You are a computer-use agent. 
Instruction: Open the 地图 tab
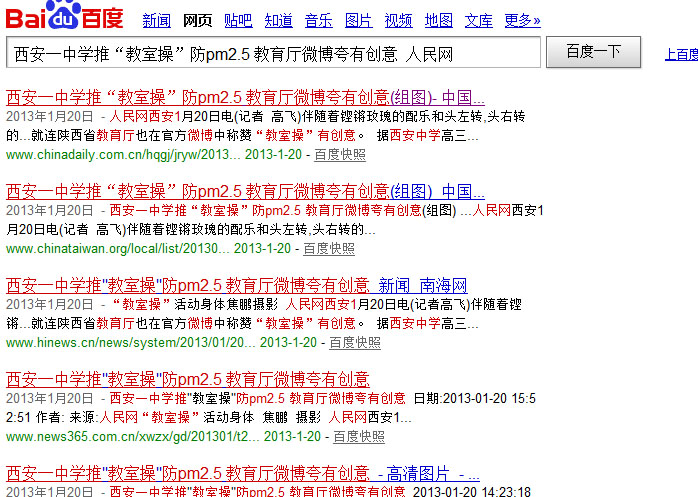(x=438, y=20)
